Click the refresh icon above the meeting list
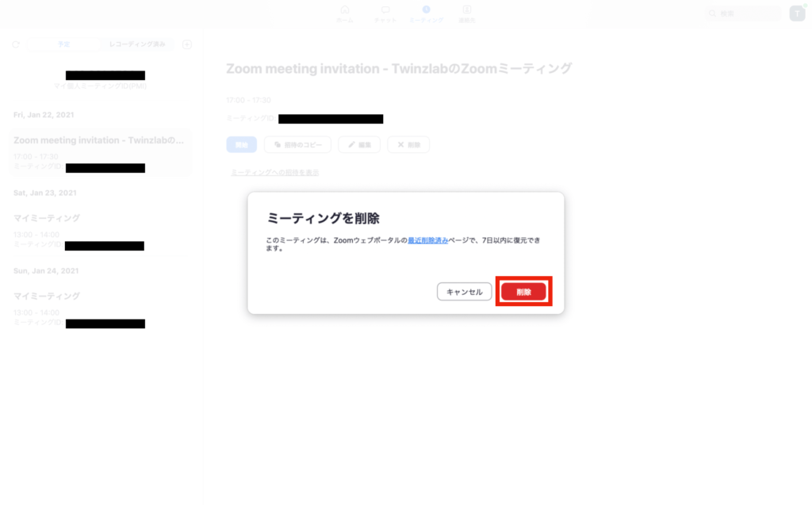Screen dimensions: 812x505 pos(16,44)
